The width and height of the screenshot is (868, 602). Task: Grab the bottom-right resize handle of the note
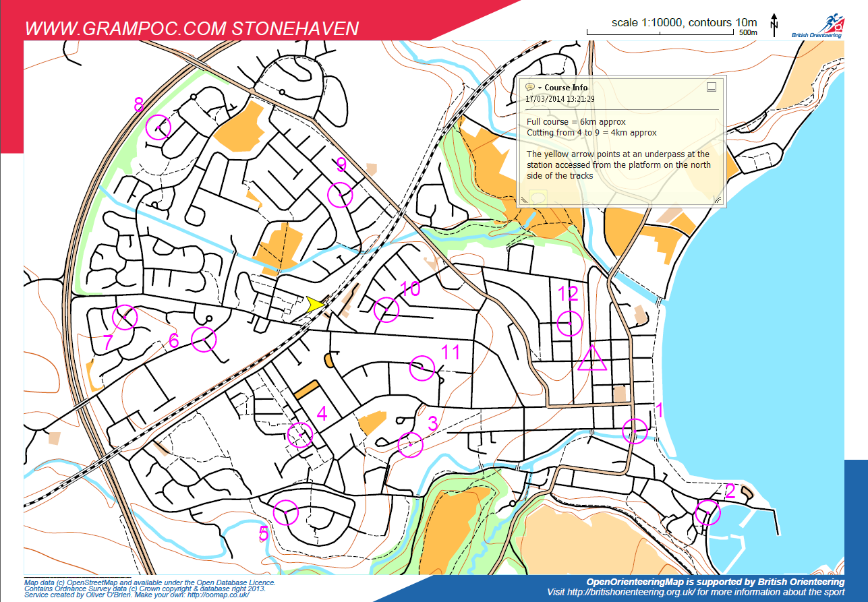tap(718, 200)
